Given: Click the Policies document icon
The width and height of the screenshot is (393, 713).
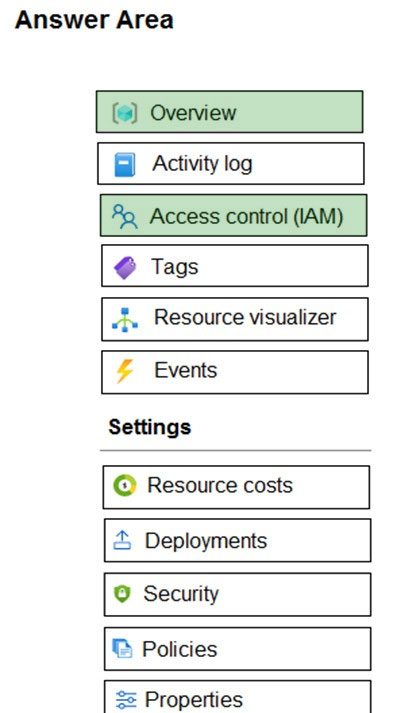Looking at the screenshot, I should tap(122, 648).
